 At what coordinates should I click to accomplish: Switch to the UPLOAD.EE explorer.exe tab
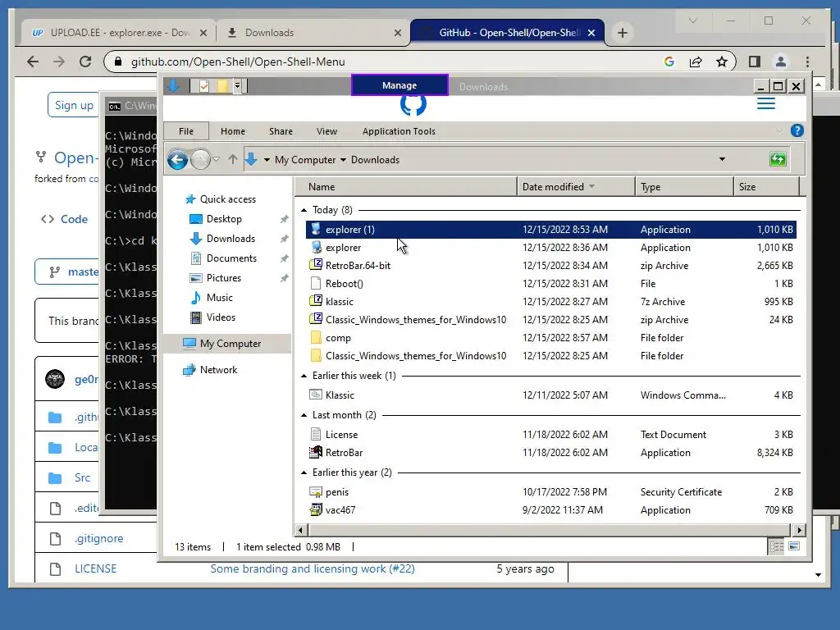coord(119,33)
